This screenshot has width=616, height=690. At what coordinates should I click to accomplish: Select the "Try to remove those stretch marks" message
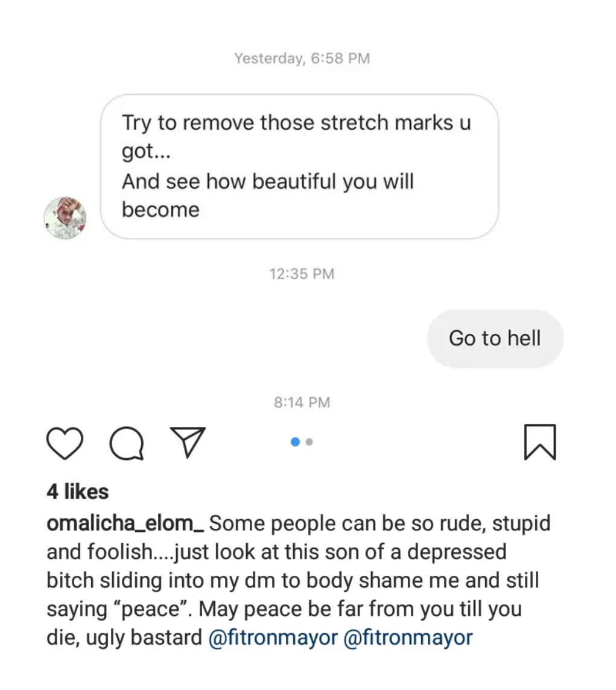pyautogui.click(x=296, y=123)
